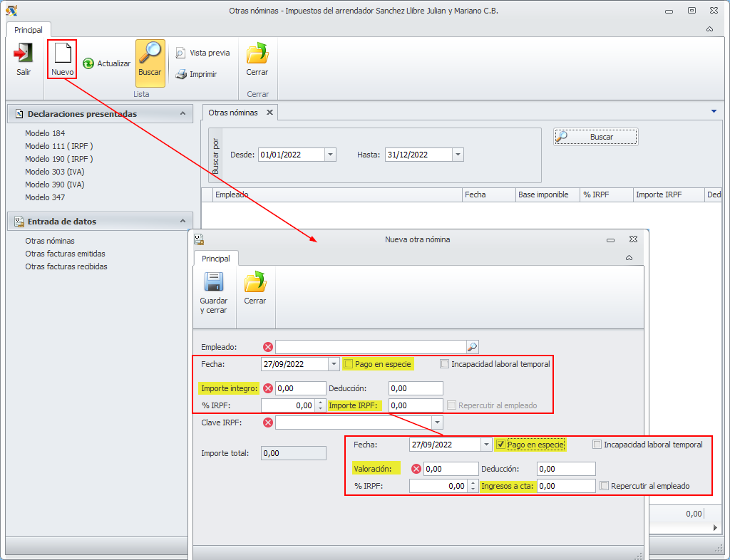Print the list with Imprimir
The image size is (730, 560).
(196, 74)
